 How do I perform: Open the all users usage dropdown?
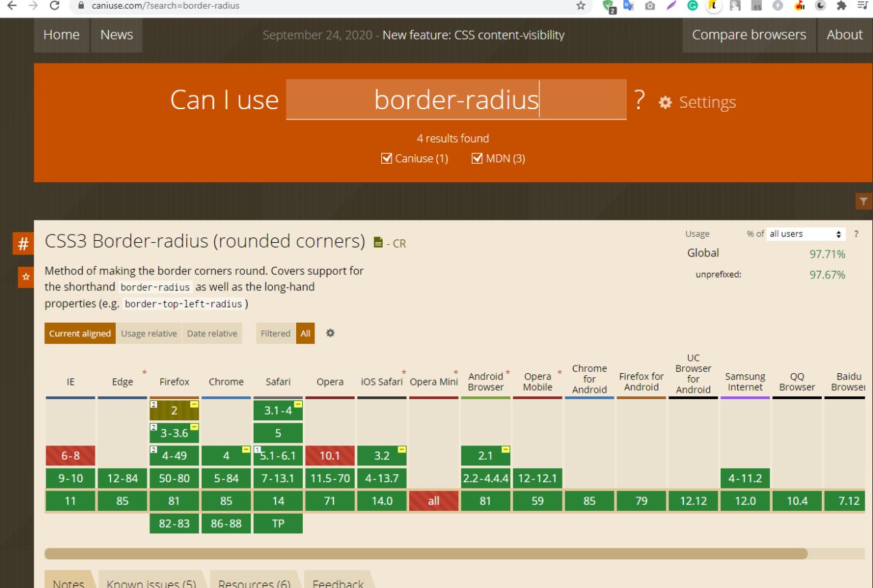pyautogui.click(x=806, y=234)
